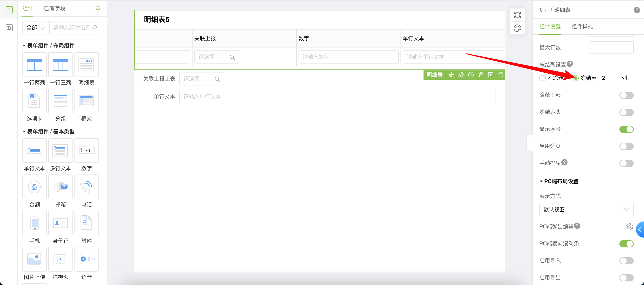Click the freeze column number field
Screen dimensions: 644x285
pyautogui.click(x=608, y=78)
